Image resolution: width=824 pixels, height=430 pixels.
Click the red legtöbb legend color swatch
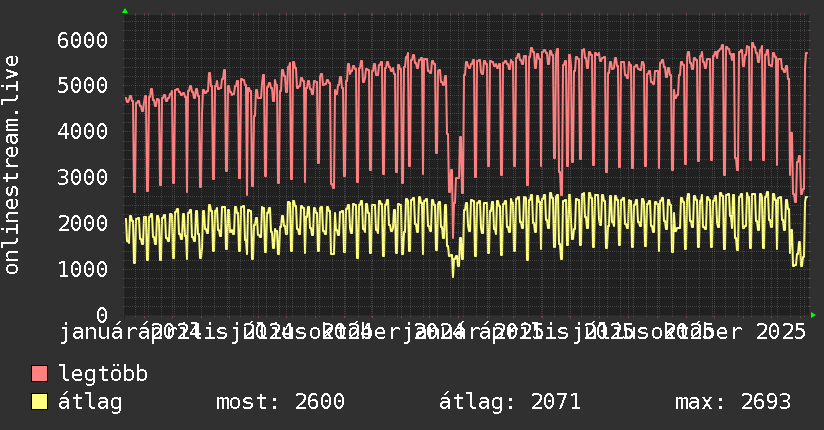coord(39,374)
